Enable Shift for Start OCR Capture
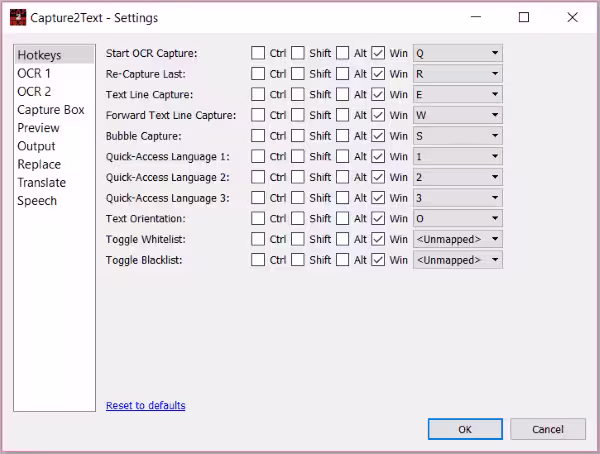 (298, 53)
